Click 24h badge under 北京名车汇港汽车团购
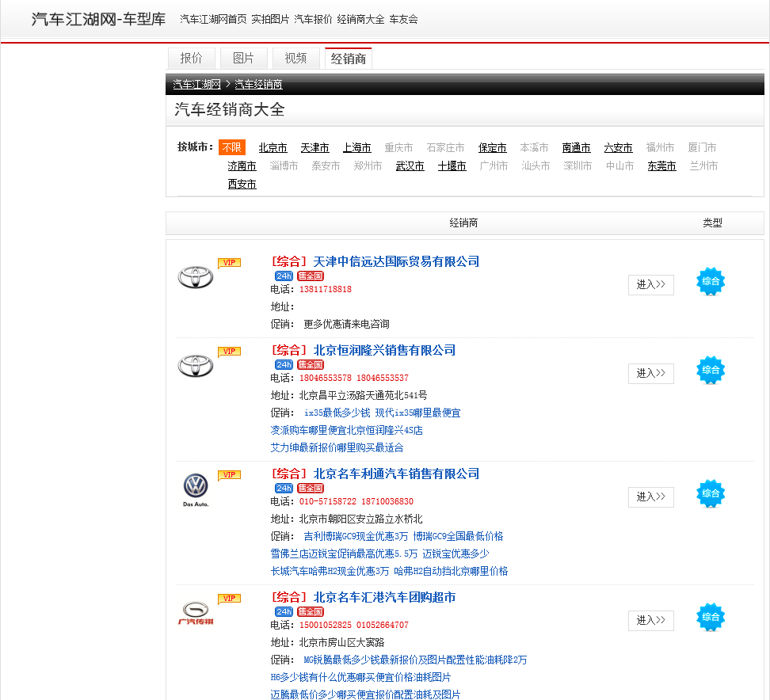 (x=284, y=612)
